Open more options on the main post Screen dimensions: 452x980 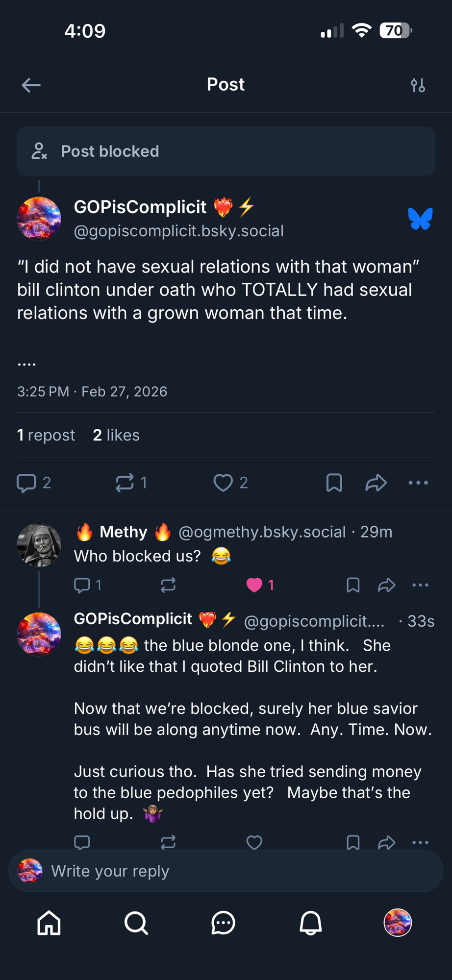tap(418, 483)
